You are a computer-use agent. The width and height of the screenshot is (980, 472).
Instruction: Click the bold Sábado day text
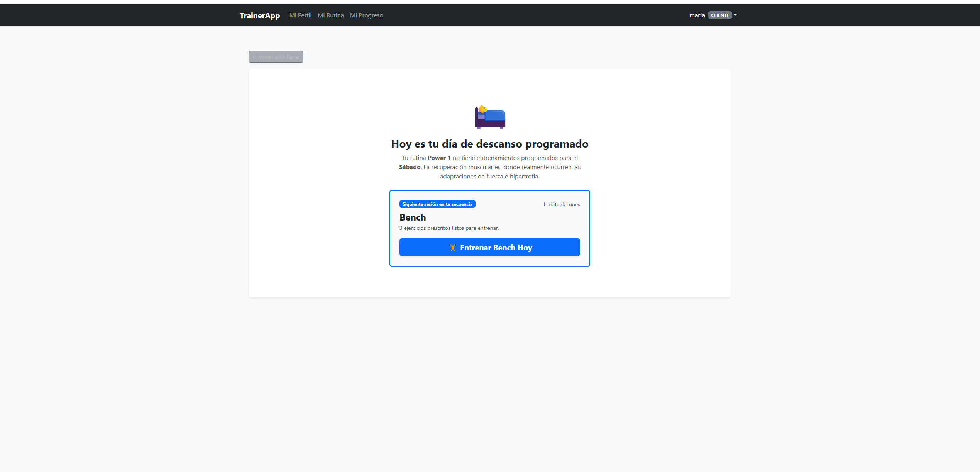click(410, 167)
